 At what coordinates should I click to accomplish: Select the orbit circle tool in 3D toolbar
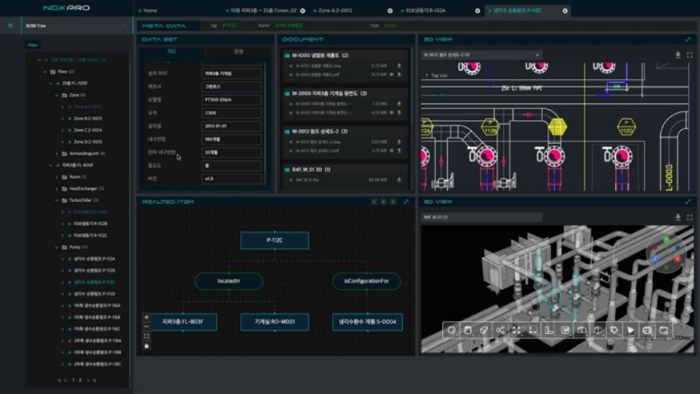451,331
